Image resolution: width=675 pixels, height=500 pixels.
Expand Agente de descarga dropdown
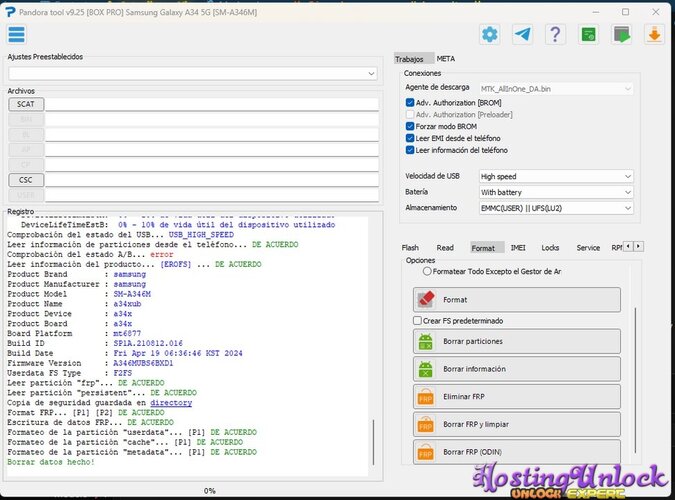pos(556,89)
